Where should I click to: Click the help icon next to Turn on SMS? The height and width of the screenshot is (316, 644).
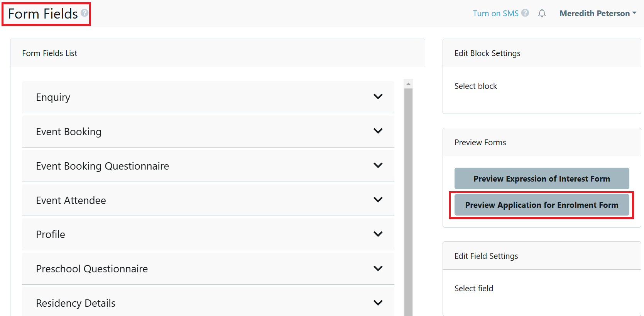click(525, 13)
